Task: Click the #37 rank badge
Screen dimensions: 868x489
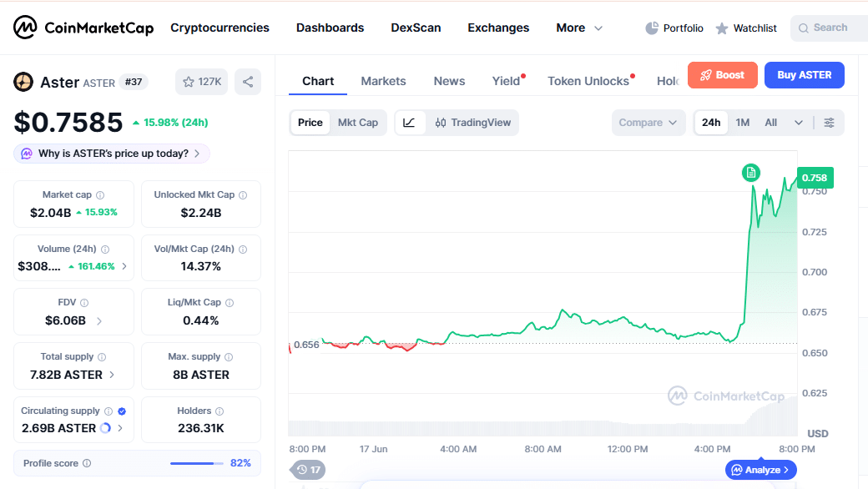Action: 134,82
